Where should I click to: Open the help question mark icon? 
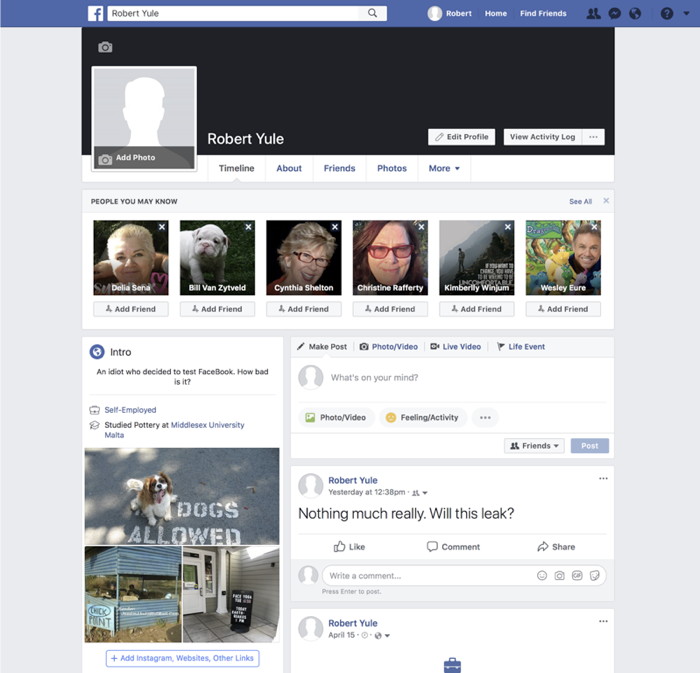[667, 13]
